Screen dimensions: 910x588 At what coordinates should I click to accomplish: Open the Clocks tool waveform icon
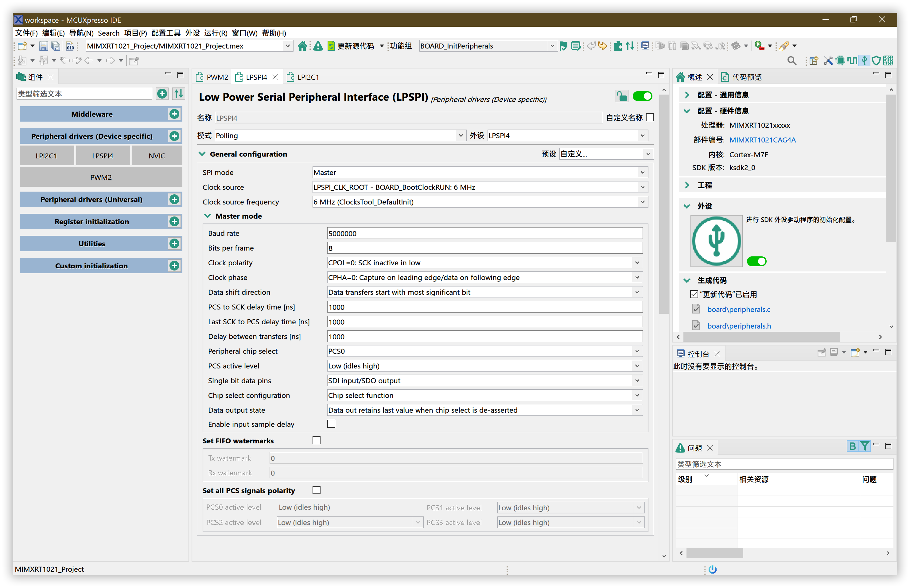852,60
